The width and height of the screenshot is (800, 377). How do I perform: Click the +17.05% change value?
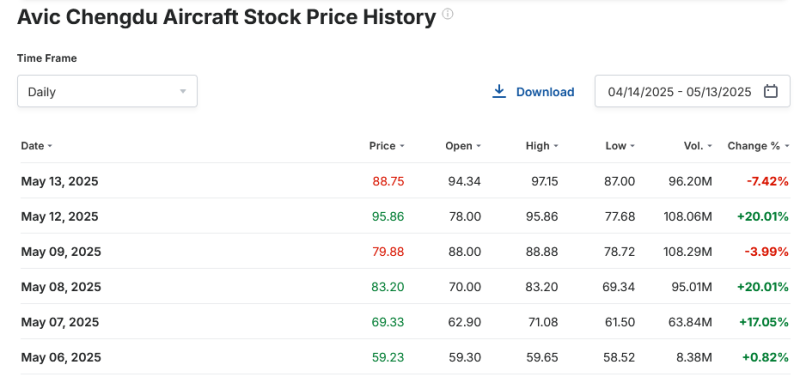764,322
